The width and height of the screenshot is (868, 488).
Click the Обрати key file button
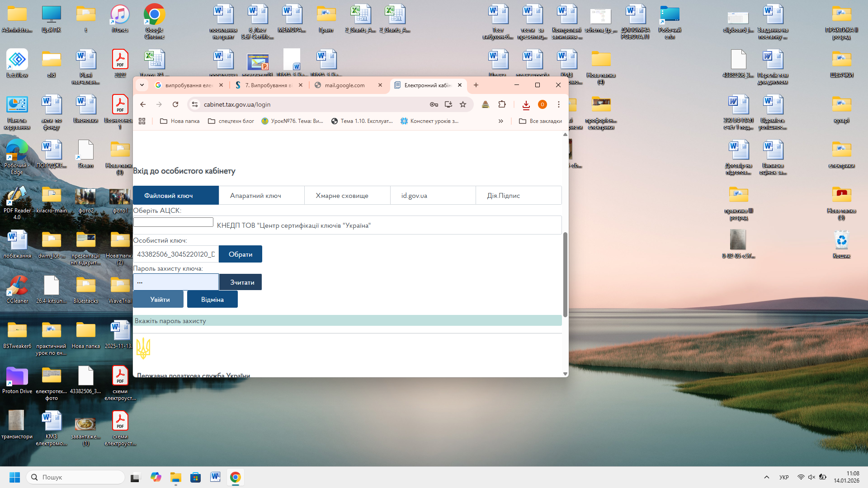tap(241, 254)
